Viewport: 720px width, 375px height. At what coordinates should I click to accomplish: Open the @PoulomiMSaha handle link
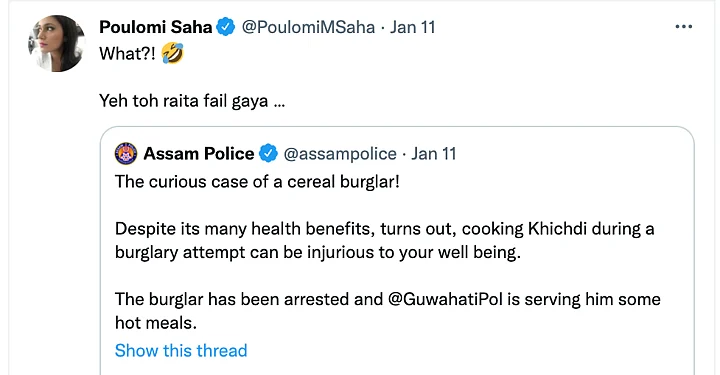coord(308,28)
